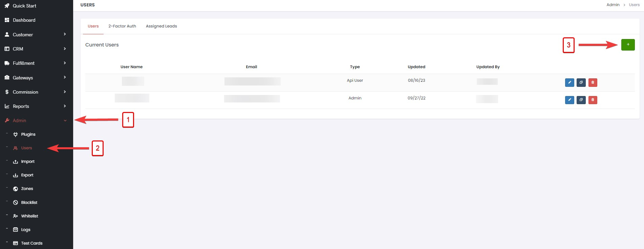Sort by the User Name column header
Screen dimensions: 644x249
131,67
